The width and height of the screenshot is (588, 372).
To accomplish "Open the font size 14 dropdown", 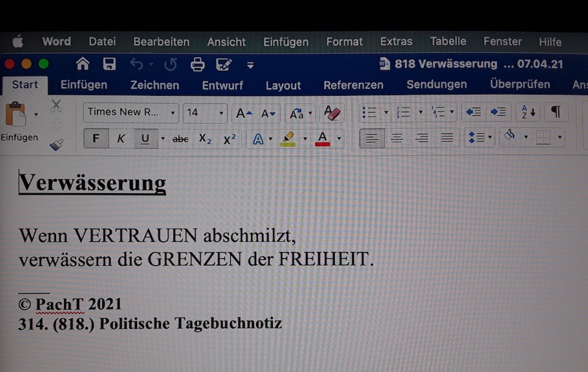I will (x=221, y=113).
